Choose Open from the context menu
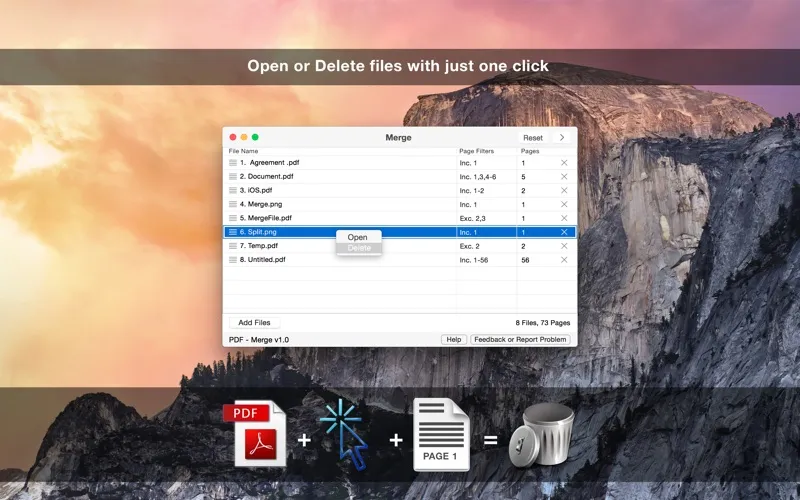Image resolution: width=800 pixels, height=500 pixels. pyautogui.click(x=357, y=237)
